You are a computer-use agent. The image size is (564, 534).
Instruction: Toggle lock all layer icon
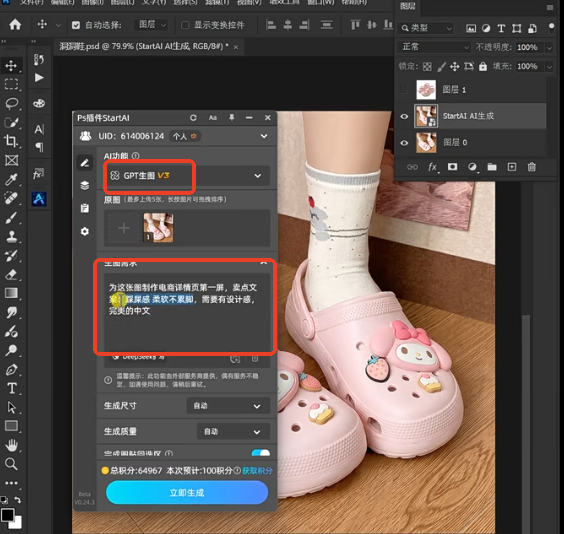coord(483,67)
